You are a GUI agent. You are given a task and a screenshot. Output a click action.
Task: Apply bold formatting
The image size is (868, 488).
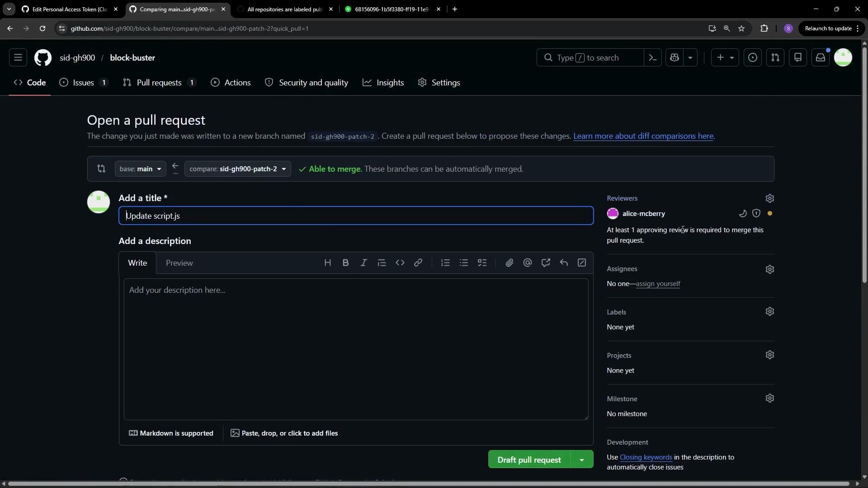346,263
